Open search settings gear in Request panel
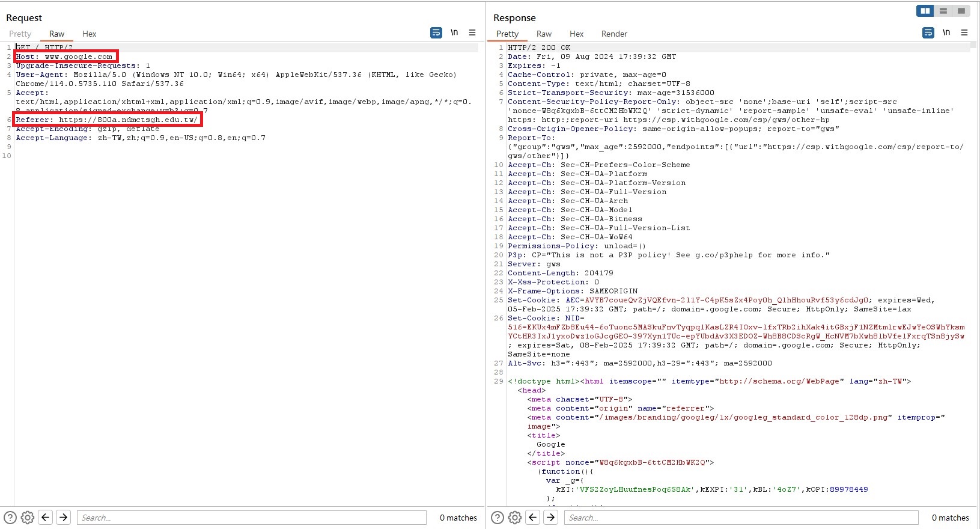Viewport: 980px width, 529px height. coord(28,518)
